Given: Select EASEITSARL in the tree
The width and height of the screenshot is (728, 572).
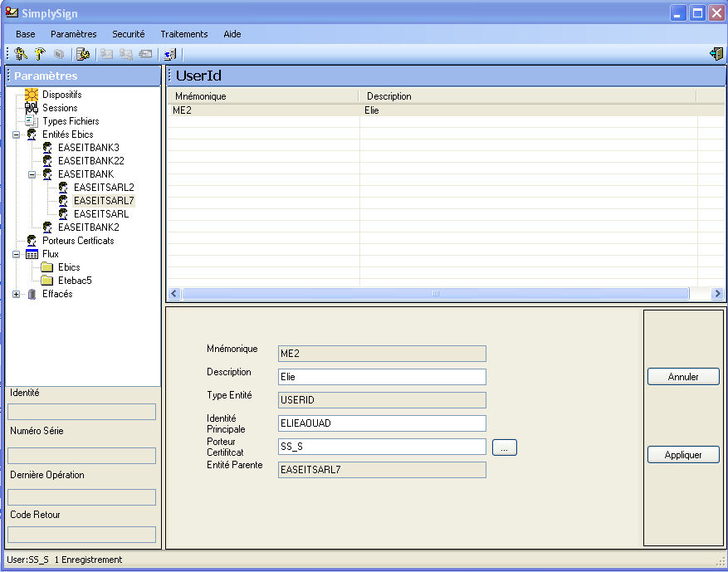Looking at the screenshot, I should tap(101, 214).
